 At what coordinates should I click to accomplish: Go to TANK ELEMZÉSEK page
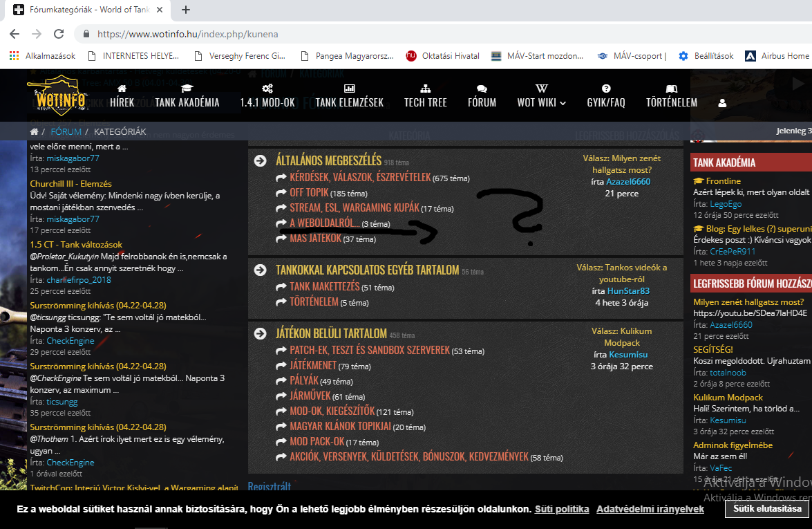(350, 96)
